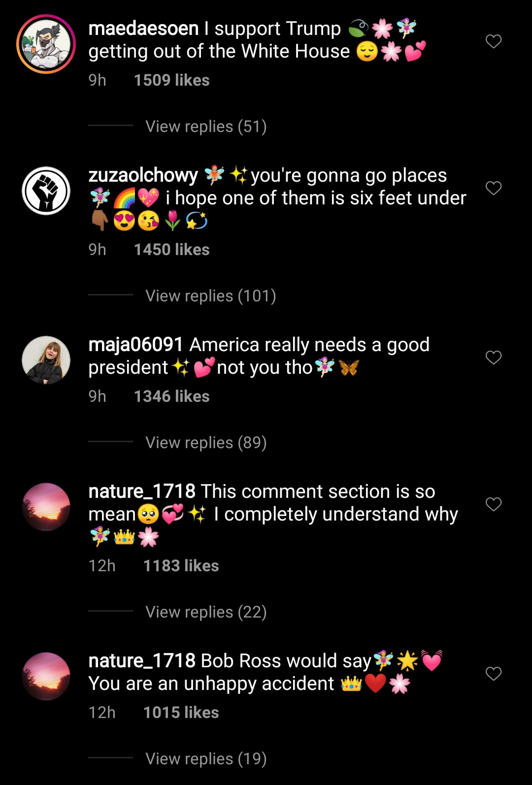Show the 89 replies under maja06091
532x785 pixels.
(x=206, y=443)
